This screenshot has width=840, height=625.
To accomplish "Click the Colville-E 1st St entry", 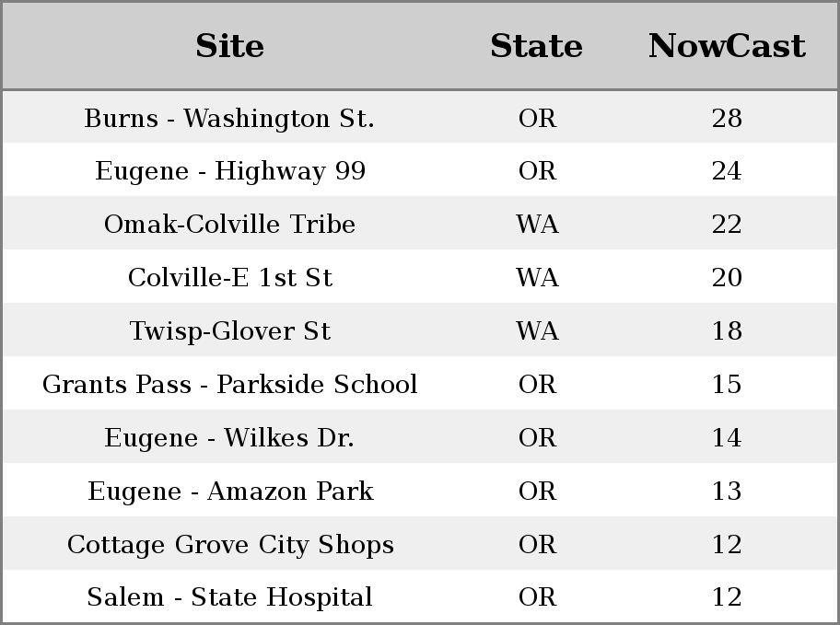I will pyautogui.click(x=230, y=277).
